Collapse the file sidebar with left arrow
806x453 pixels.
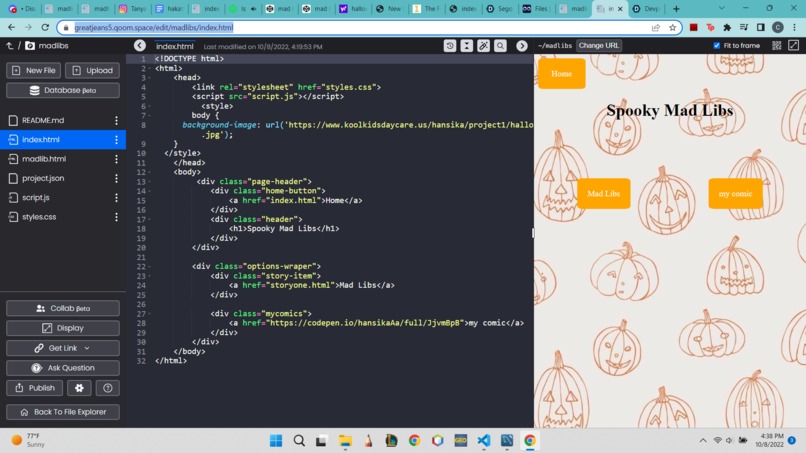coord(140,46)
